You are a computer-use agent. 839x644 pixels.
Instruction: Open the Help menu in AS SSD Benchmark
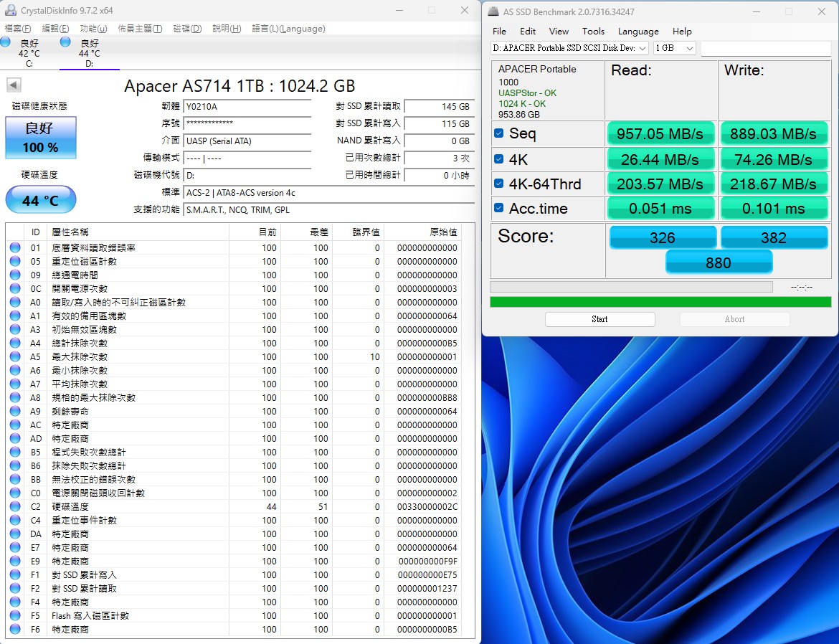[682, 31]
